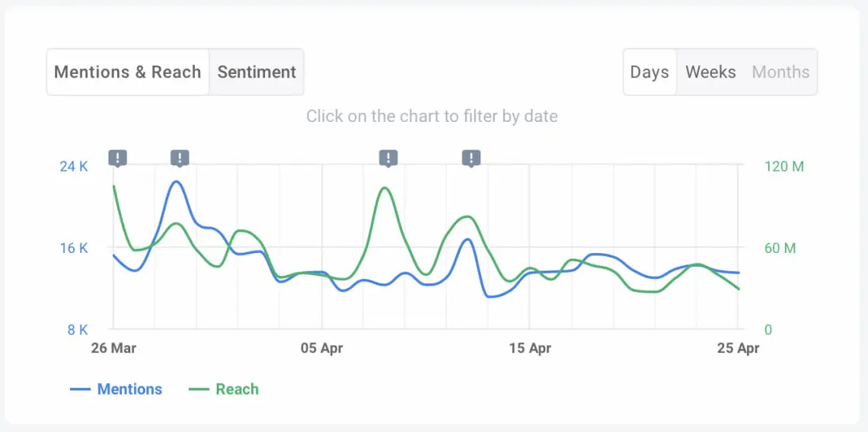Screen dimensions: 868x432
Task: Click the green Reach legend line swatch
Action: (199, 389)
